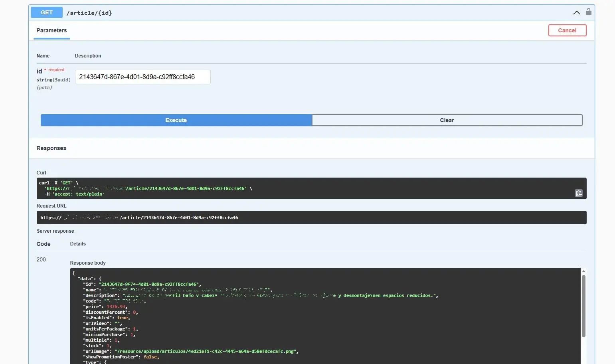
Task: Click the urlImage path in the response body
Action: (205, 352)
